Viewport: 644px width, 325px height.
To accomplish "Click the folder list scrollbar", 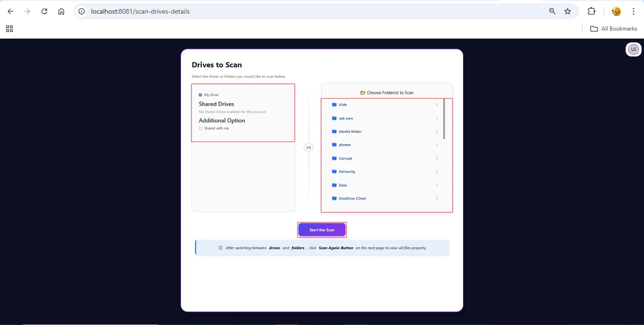I will 444,118.
